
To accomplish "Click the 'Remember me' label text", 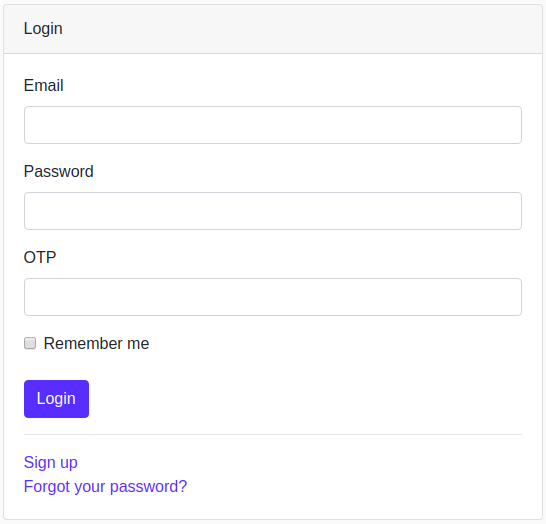I will click(96, 344).
